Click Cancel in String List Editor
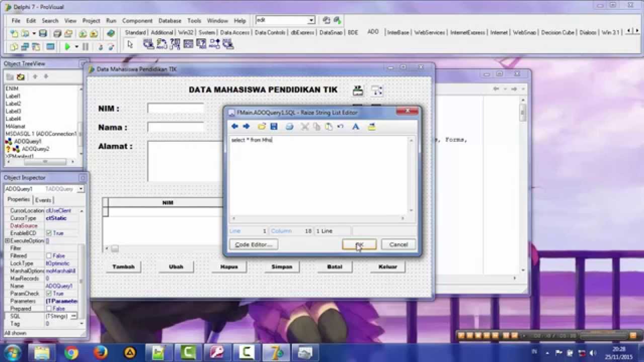Viewport: 644px width, 362px height. [398, 244]
